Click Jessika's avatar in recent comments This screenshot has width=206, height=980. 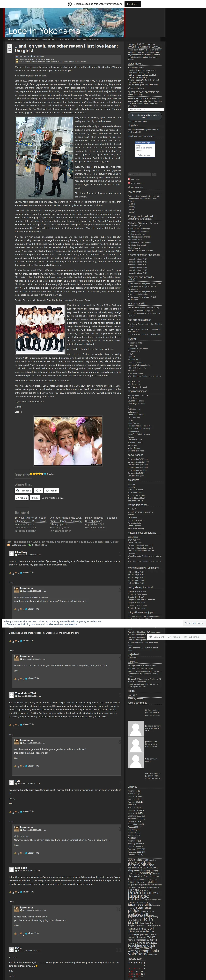(135, 728)
